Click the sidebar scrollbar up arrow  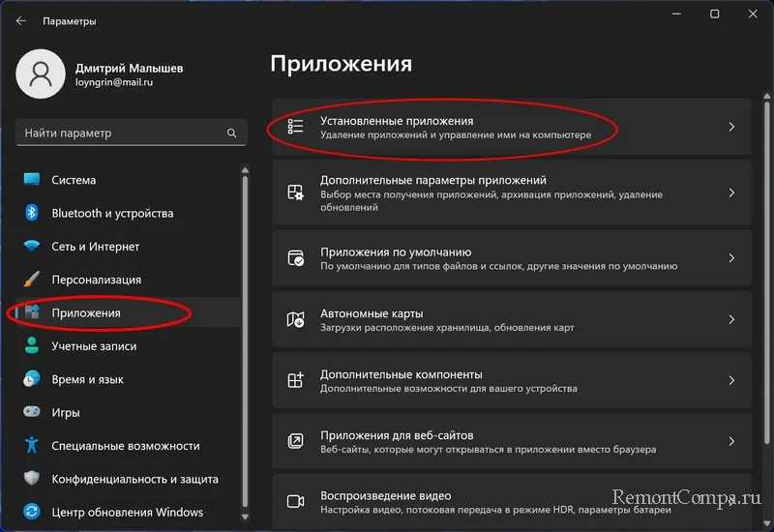pos(245,170)
